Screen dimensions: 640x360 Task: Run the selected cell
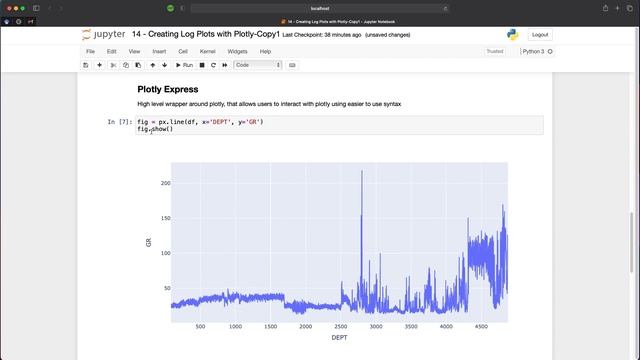point(184,65)
